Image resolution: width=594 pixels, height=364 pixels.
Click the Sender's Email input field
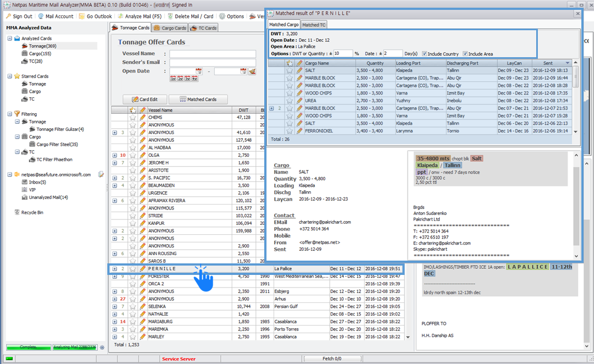point(212,63)
